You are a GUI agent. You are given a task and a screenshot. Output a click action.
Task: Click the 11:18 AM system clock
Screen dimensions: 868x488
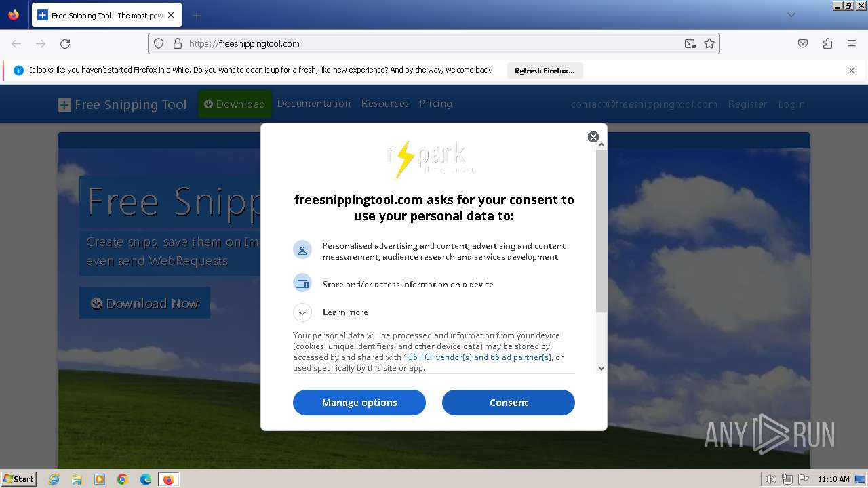coord(833,479)
